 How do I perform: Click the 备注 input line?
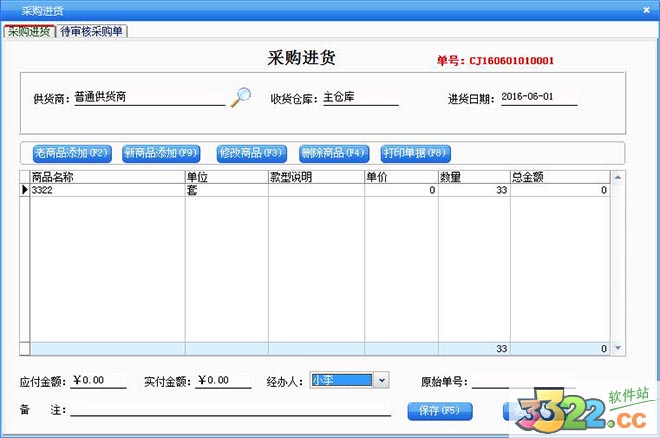(230, 409)
